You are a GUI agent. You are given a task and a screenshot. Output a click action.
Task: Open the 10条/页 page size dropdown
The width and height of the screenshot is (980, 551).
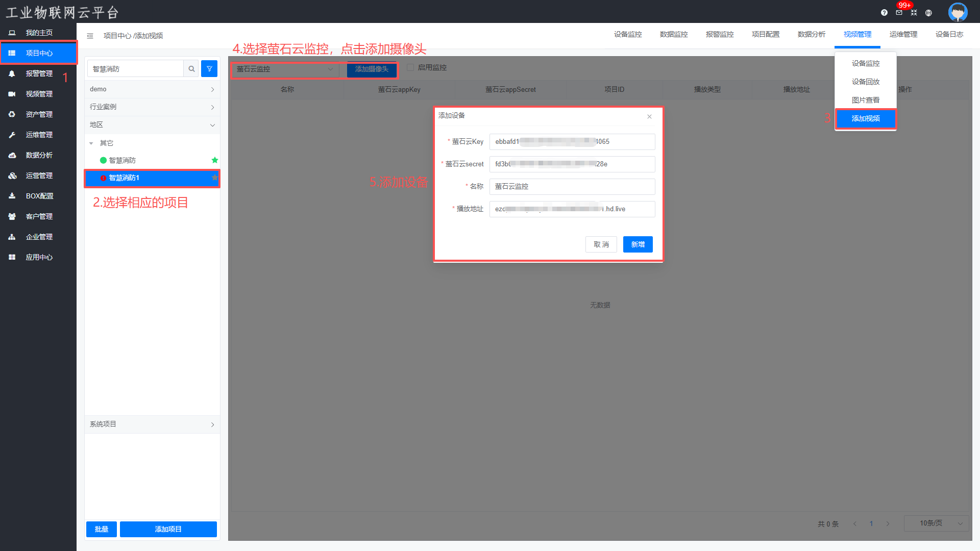936,523
